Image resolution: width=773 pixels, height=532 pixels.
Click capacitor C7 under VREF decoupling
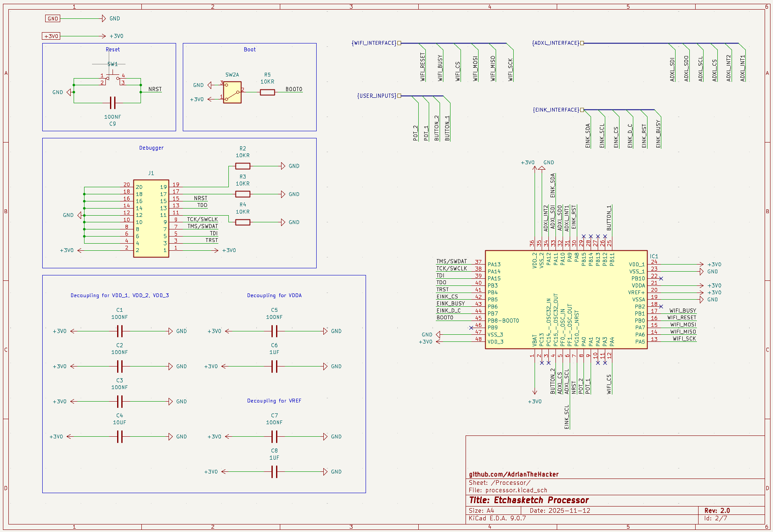[x=274, y=437]
